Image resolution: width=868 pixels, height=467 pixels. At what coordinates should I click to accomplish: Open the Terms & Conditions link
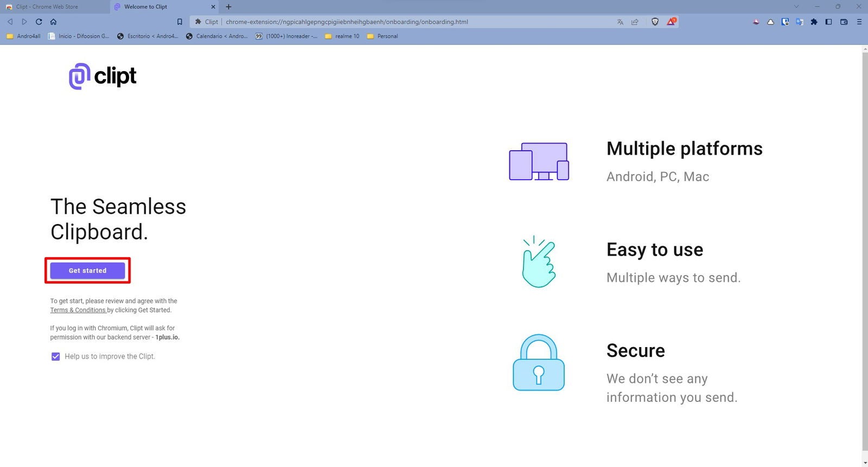(x=78, y=310)
